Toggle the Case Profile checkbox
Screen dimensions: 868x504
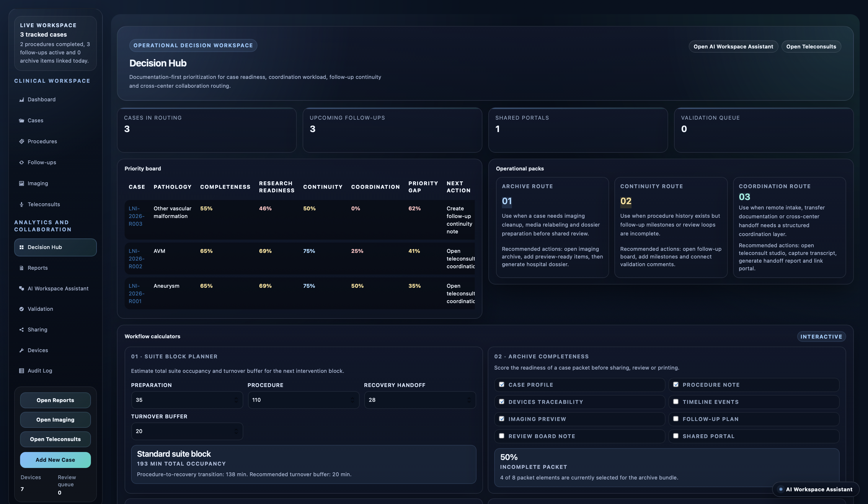pos(502,384)
